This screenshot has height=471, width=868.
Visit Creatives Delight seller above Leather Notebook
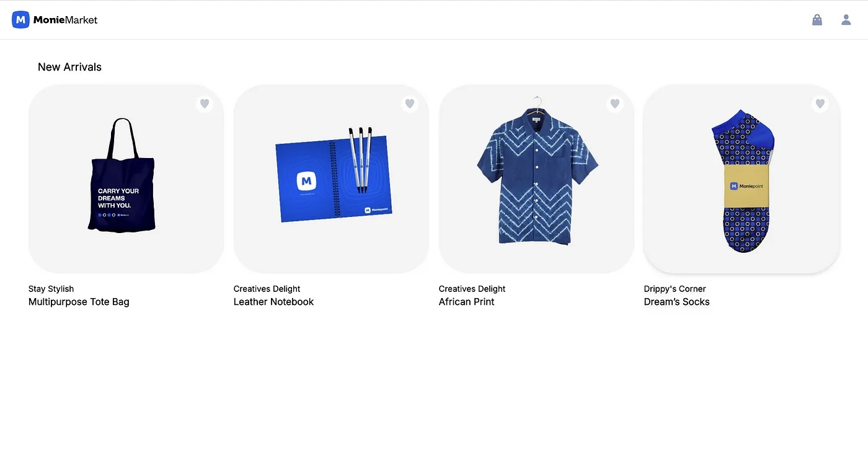tap(267, 289)
